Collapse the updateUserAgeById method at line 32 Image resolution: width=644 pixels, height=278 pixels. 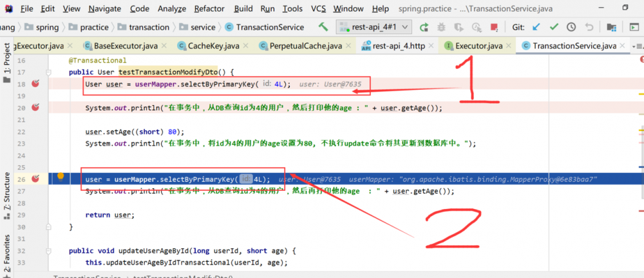coord(48,250)
